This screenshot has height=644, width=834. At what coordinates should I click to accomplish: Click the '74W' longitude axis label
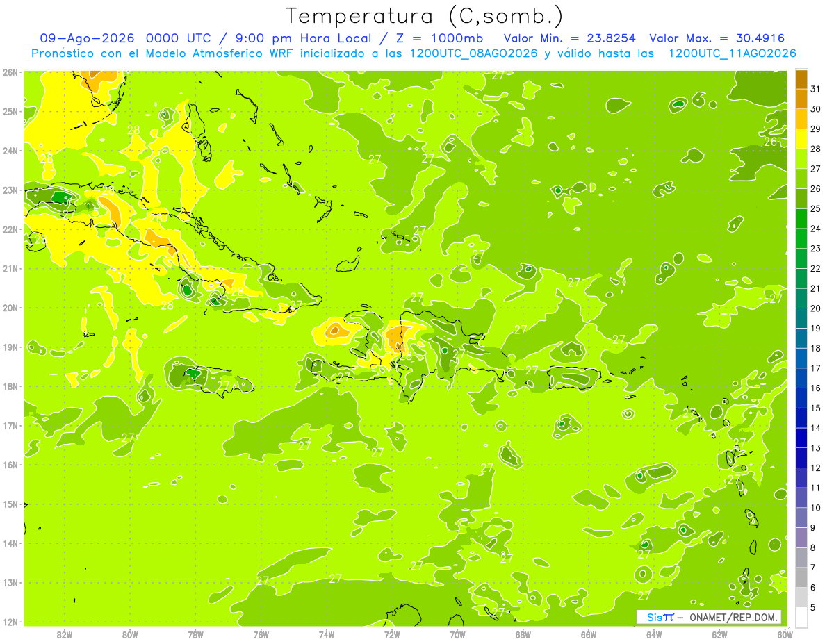327,634
